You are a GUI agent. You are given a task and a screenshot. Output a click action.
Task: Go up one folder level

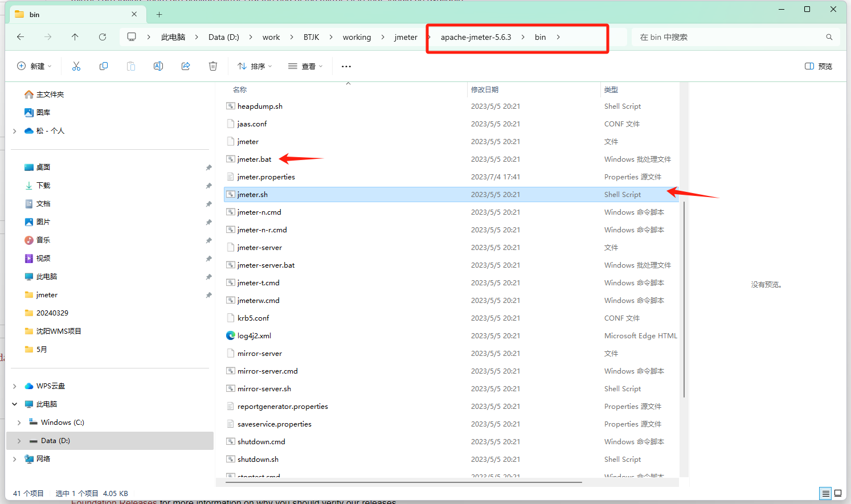[x=75, y=37]
